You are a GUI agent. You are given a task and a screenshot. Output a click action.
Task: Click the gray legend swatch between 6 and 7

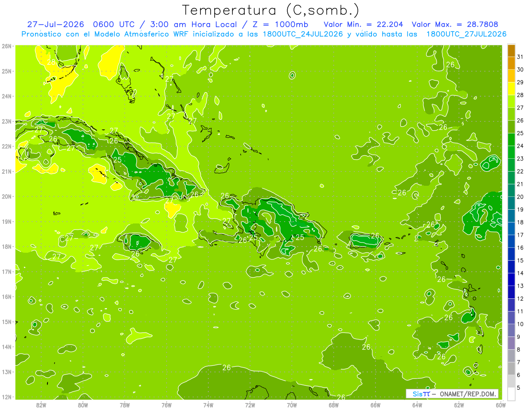(x=511, y=368)
